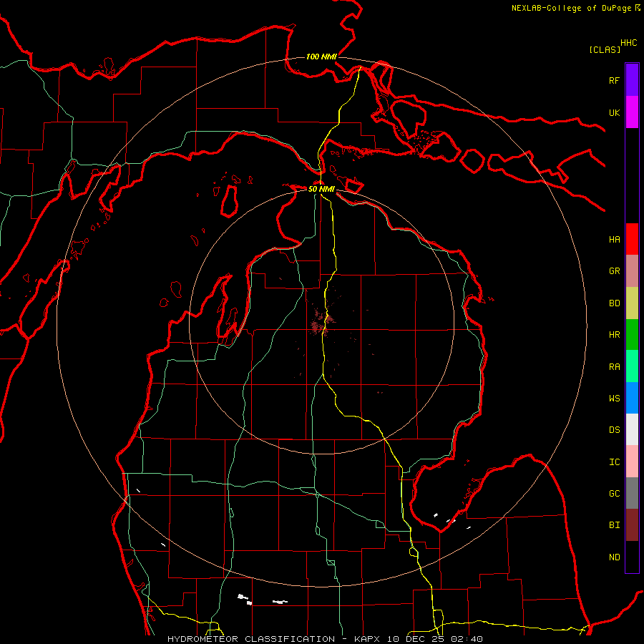Click the GC gray legend color block
The height and width of the screenshot is (644, 644).
click(x=632, y=493)
